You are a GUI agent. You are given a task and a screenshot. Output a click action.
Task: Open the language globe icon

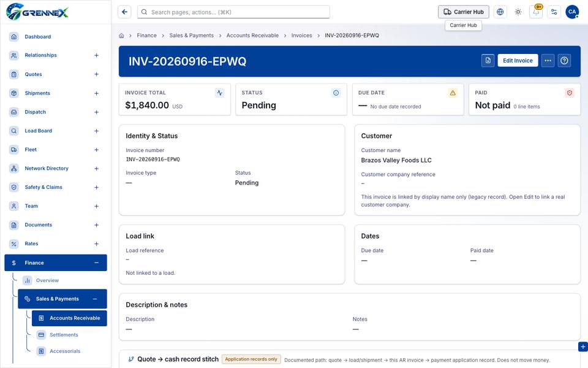click(500, 12)
